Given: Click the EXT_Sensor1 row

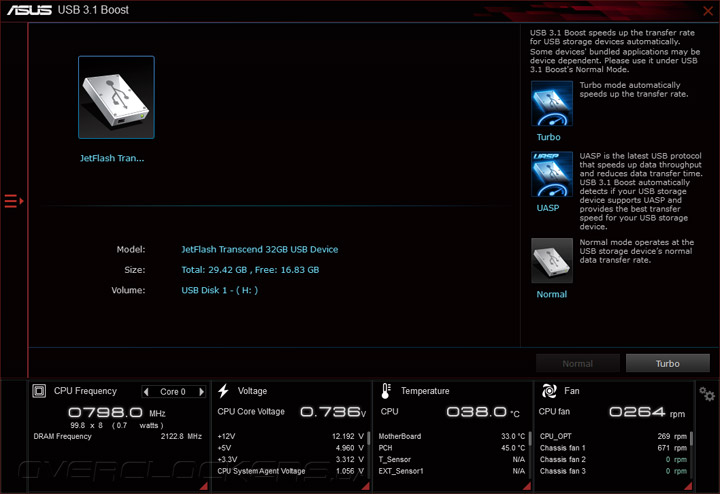Looking at the screenshot, I should (x=452, y=471).
